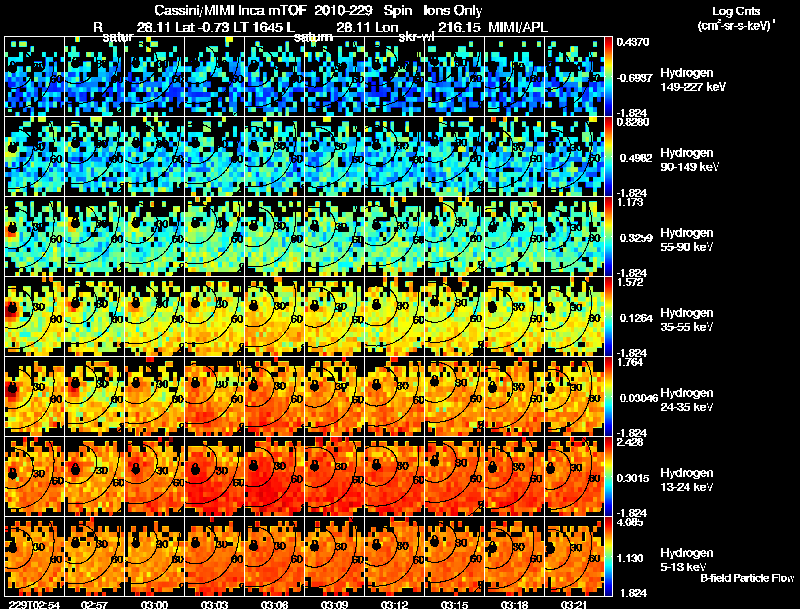Viewport: 800px width, 609px height.
Task: Click the "03:09" time axis label
Action: click(x=334, y=605)
